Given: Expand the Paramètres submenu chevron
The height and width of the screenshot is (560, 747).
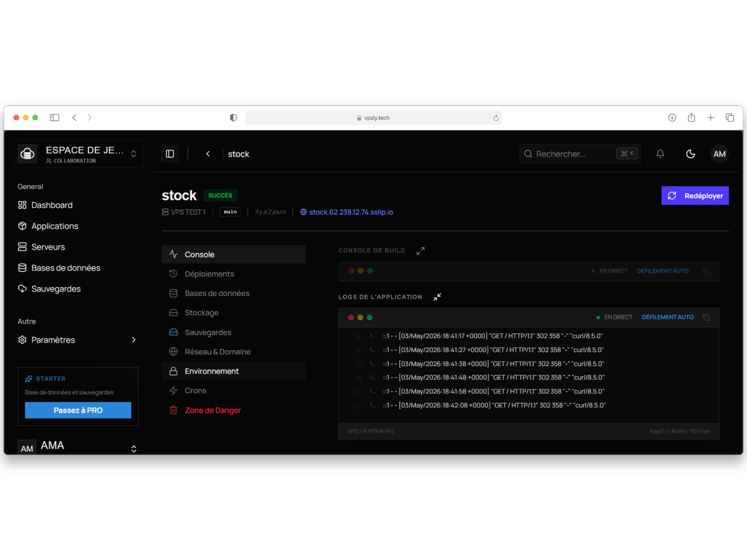Looking at the screenshot, I should pyautogui.click(x=134, y=339).
